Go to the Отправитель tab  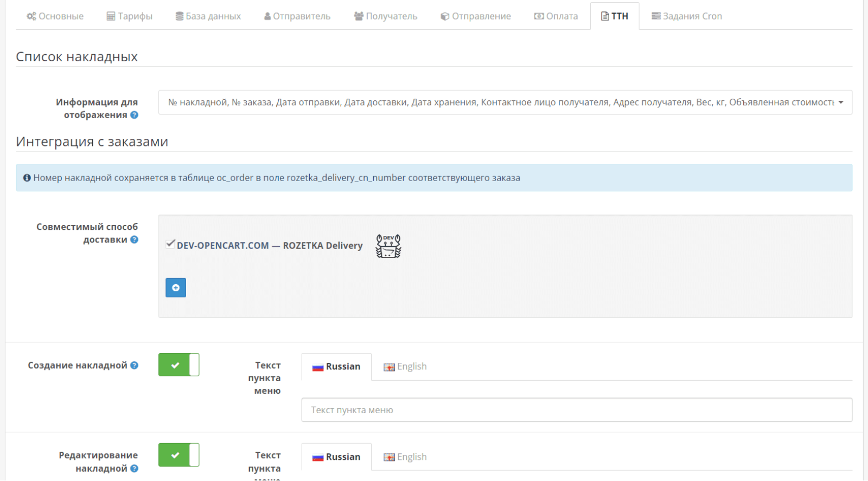297,16
